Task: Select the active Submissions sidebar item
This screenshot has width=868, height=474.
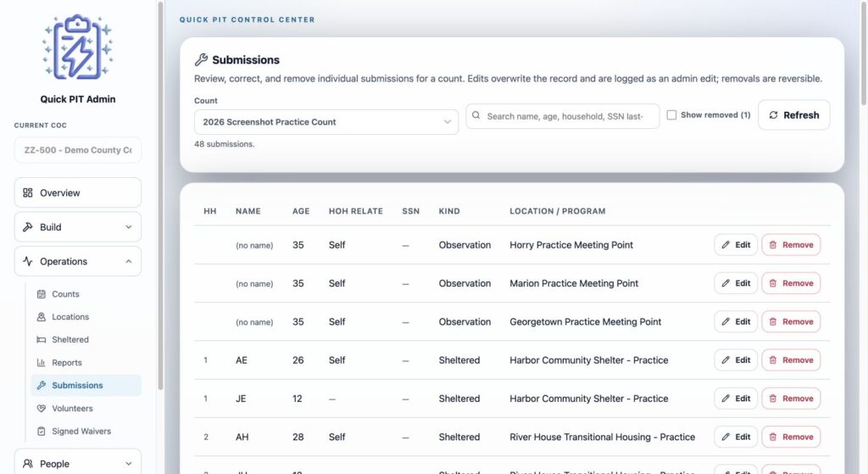Action: click(86, 386)
